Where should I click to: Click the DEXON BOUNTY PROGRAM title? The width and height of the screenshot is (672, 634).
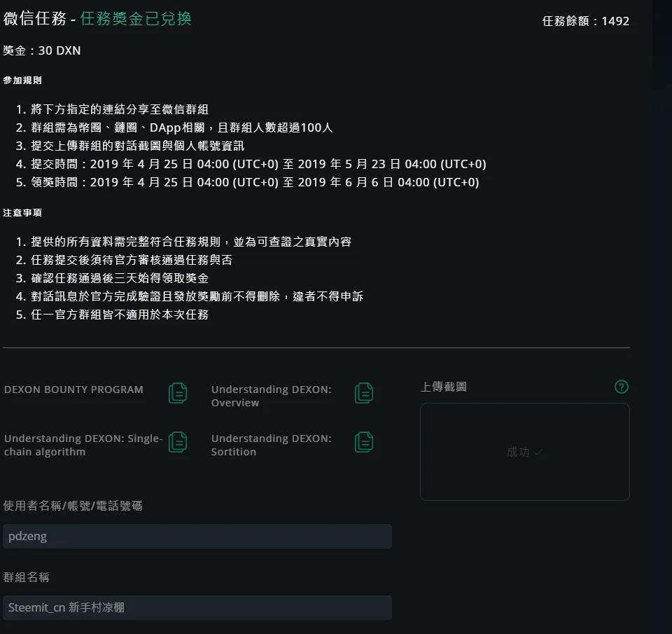[x=73, y=390]
